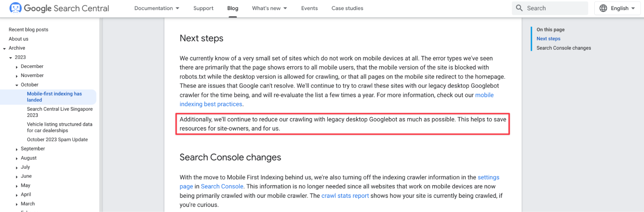
Task: Open October 2023 Spam Update post
Action: pyautogui.click(x=57, y=140)
